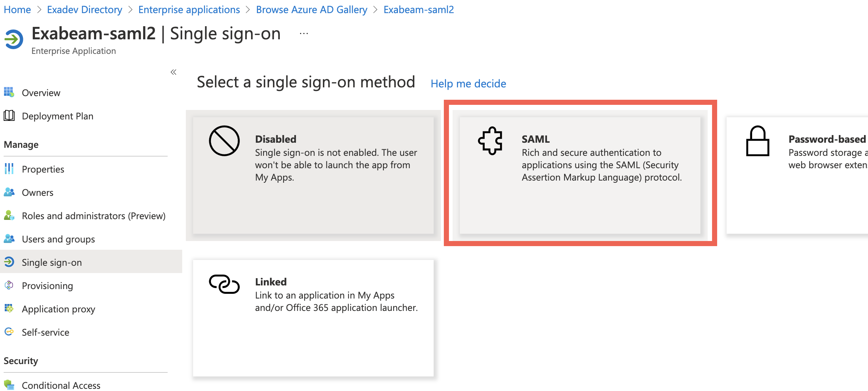Click the Exabeam-saml2 application logo icon
This screenshot has width=868, height=391.
(13, 39)
